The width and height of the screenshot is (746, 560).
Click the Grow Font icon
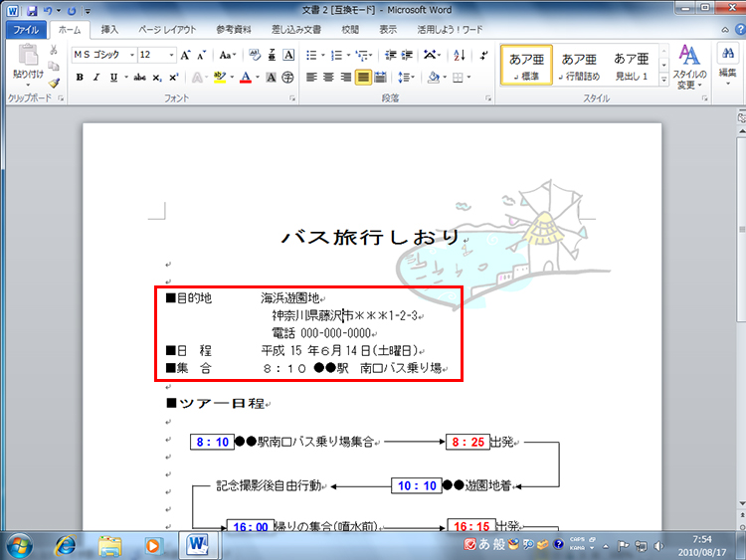pyautogui.click(x=185, y=55)
